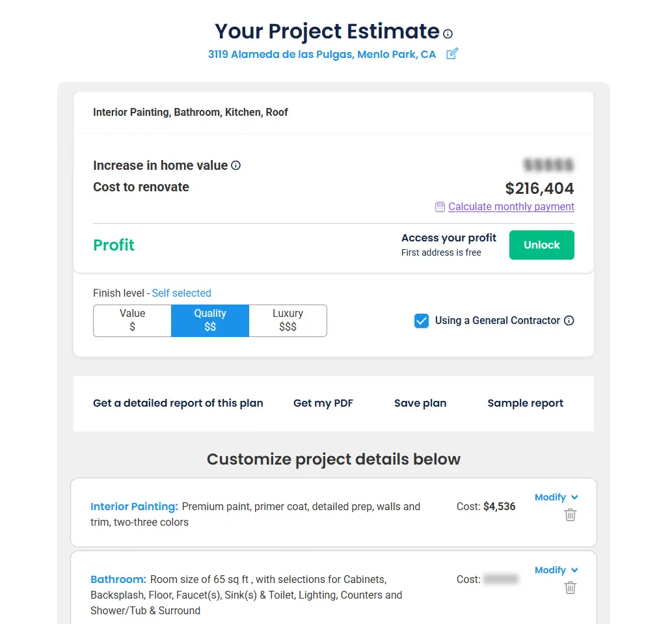Choose the Quality finish level
The height and width of the screenshot is (624, 672).
click(x=210, y=320)
